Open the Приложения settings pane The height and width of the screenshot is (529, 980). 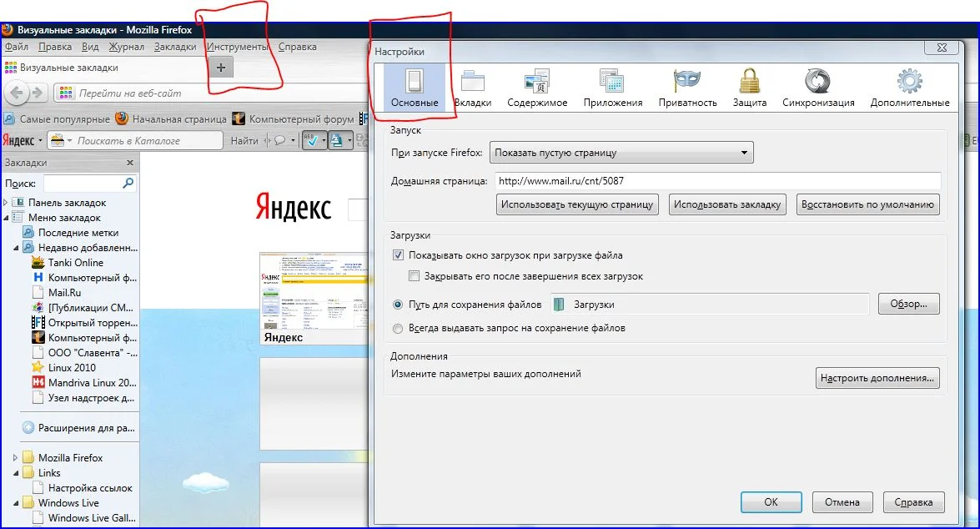click(612, 88)
